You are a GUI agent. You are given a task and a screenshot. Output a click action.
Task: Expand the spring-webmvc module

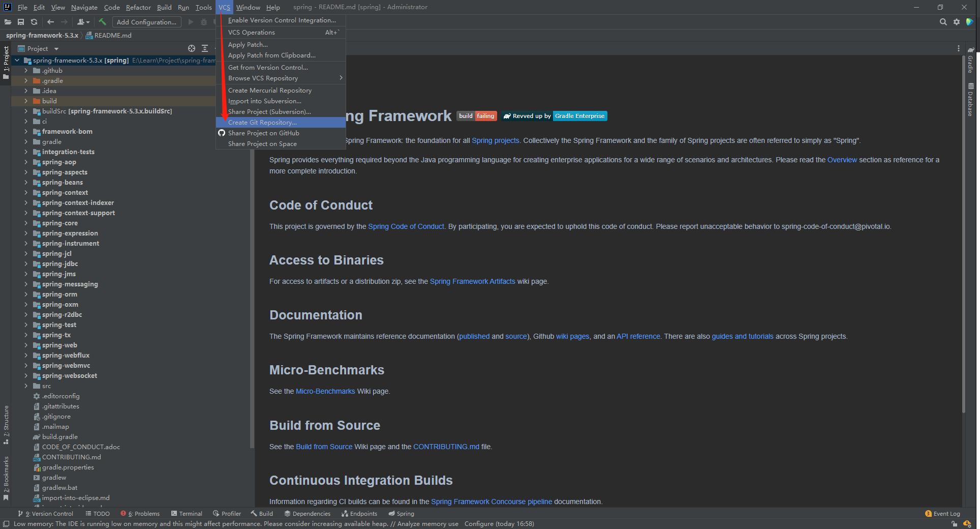(26, 365)
